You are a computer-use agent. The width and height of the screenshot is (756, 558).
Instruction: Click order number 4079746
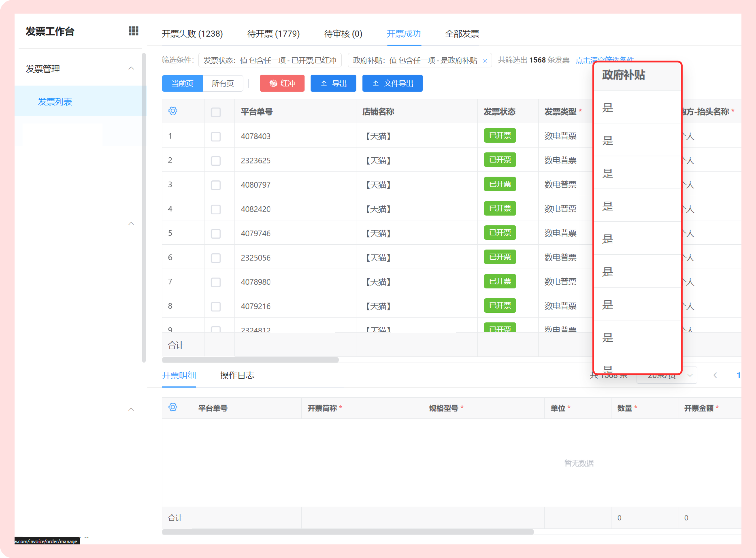(255, 233)
